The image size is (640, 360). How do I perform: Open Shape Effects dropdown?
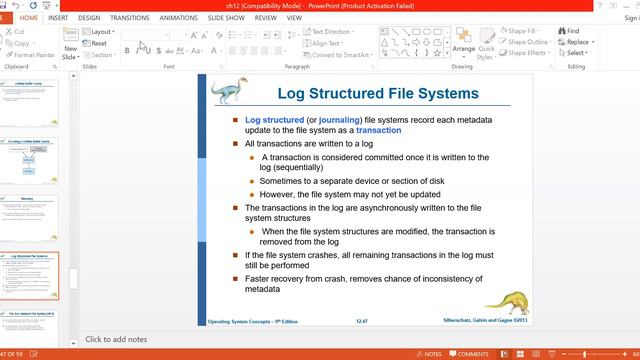525,53
